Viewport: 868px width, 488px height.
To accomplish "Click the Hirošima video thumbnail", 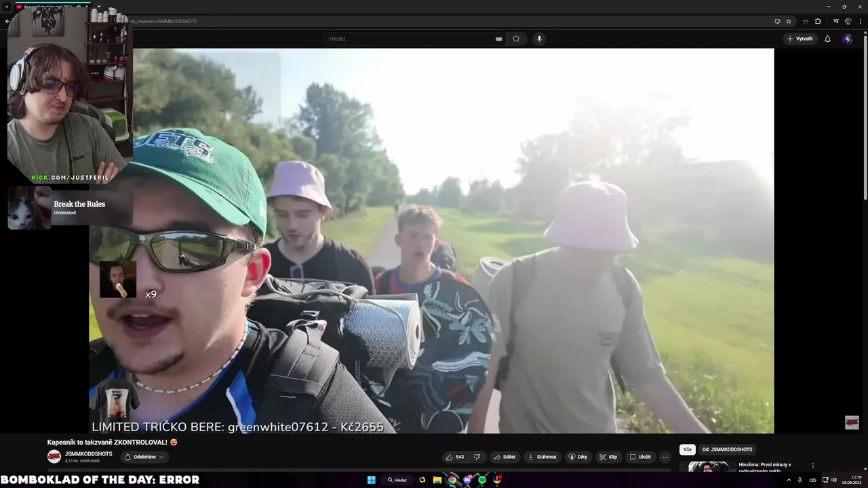I will click(x=708, y=467).
